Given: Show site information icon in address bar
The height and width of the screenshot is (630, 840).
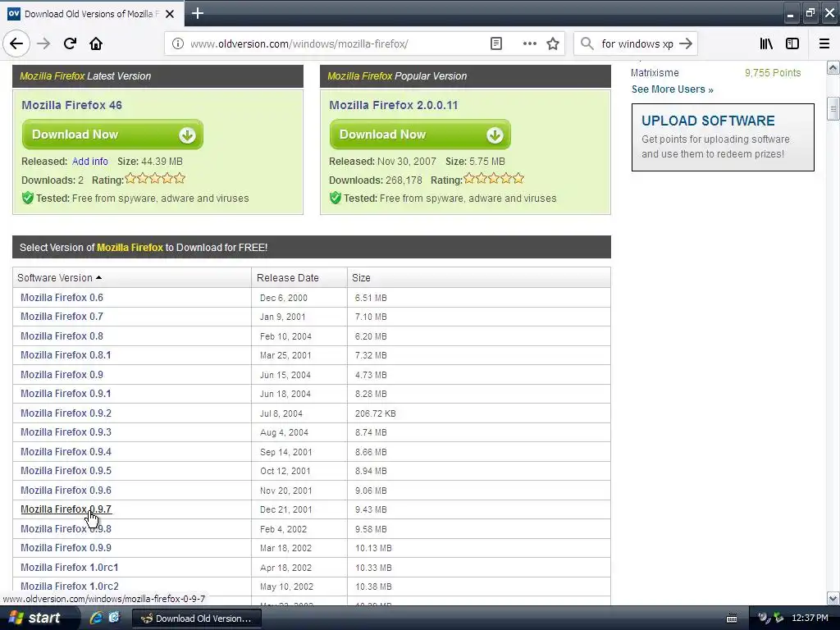Looking at the screenshot, I should coord(177,44).
